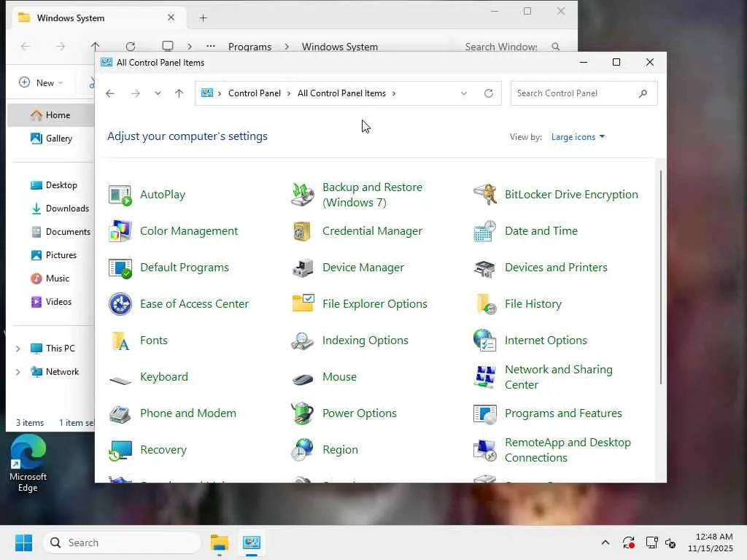Open RemoteApp and Desktop Connections icon
Screen dimensions: 747x560
(485, 450)
